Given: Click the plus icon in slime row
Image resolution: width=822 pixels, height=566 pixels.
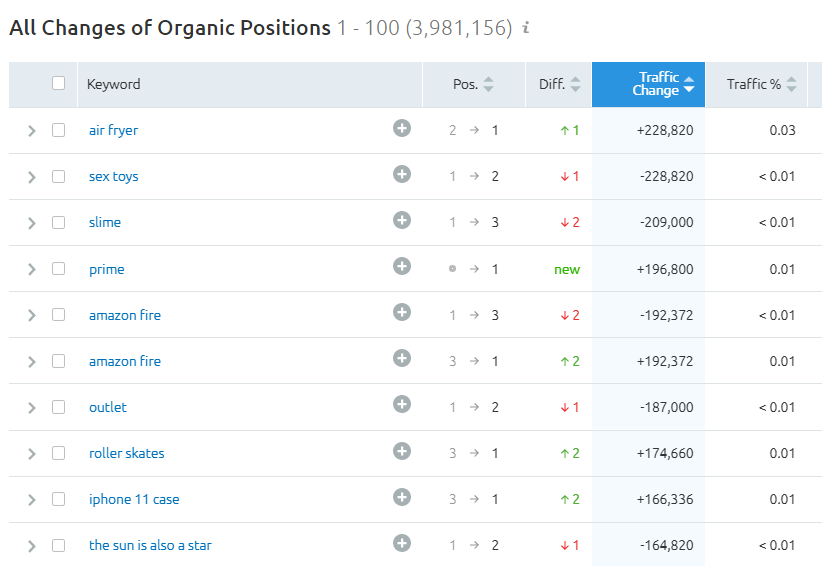Looking at the screenshot, I should click(x=402, y=220).
